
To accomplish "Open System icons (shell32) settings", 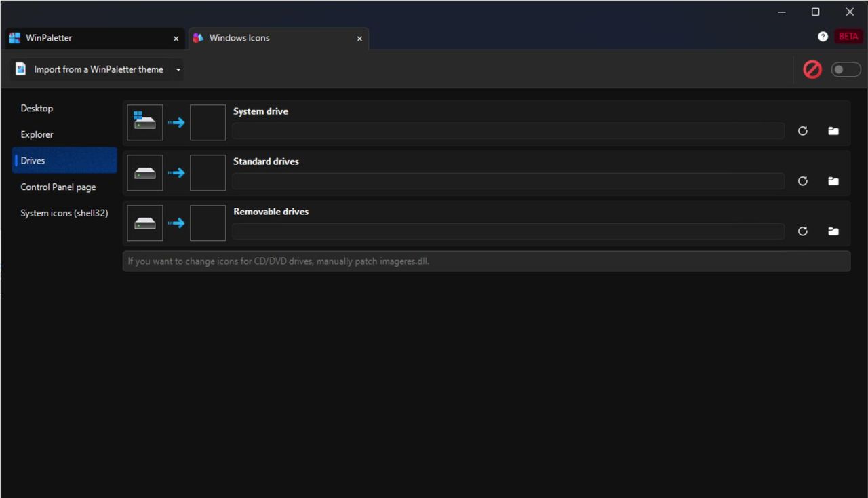I will point(64,212).
